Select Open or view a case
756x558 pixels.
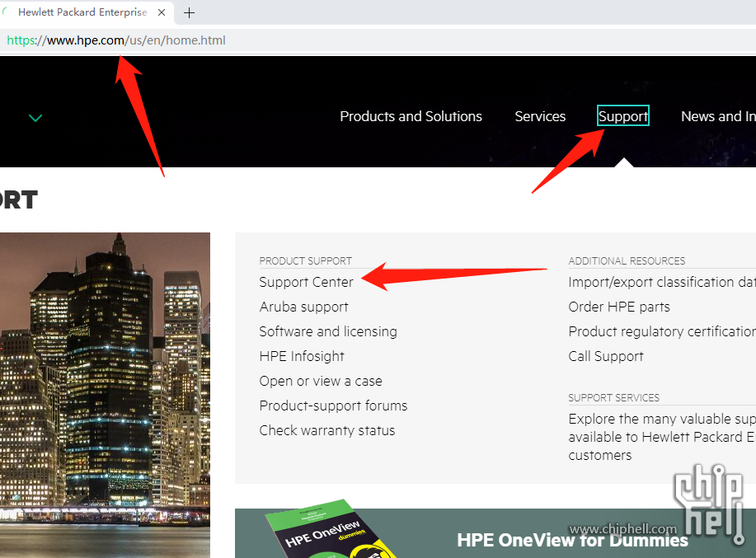[x=321, y=381]
